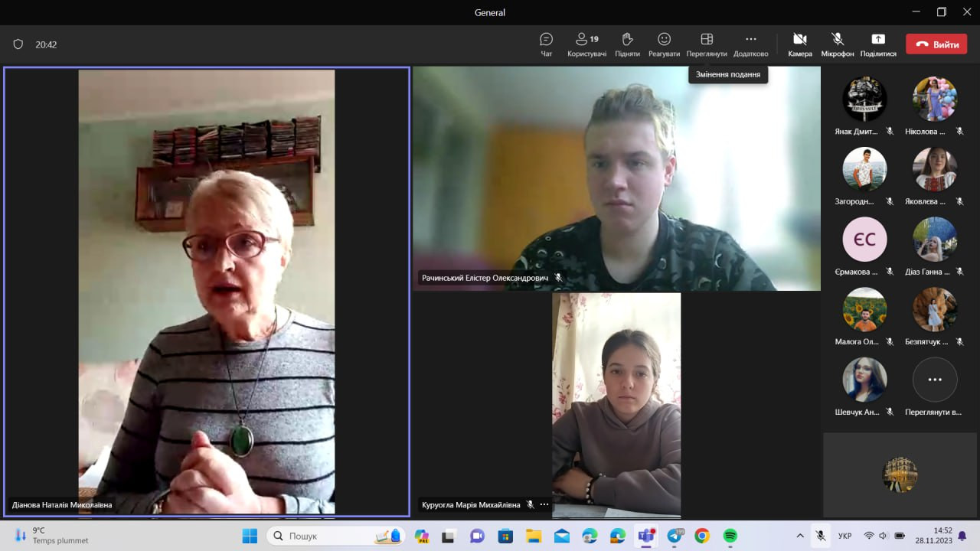
Task: Click the meeting security shield icon
Action: (x=18, y=44)
